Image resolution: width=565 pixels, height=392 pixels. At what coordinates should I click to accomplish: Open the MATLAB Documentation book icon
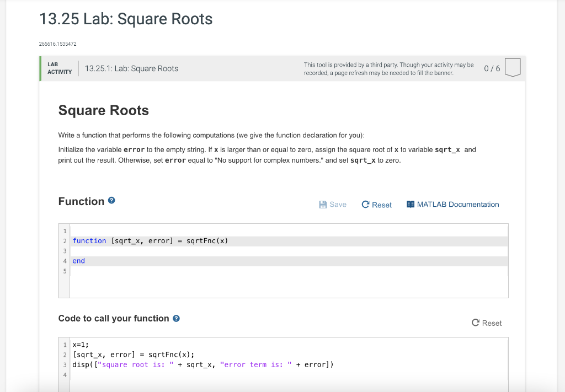click(x=409, y=204)
